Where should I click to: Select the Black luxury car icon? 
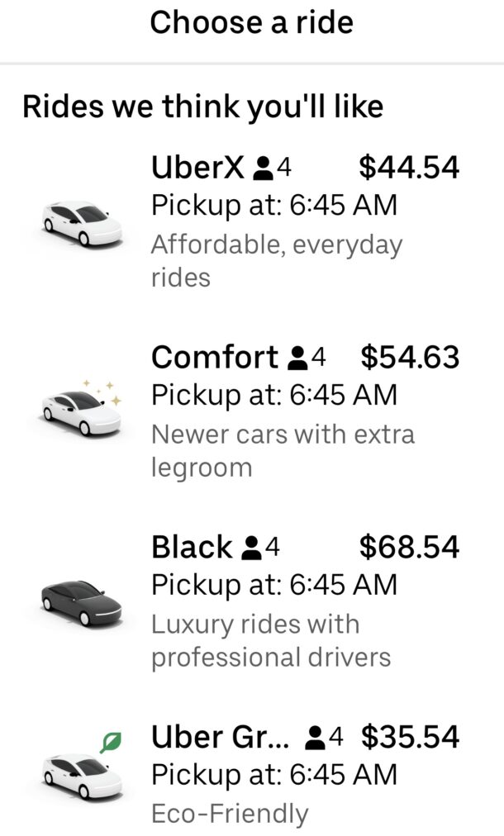click(x=78, y=599)
